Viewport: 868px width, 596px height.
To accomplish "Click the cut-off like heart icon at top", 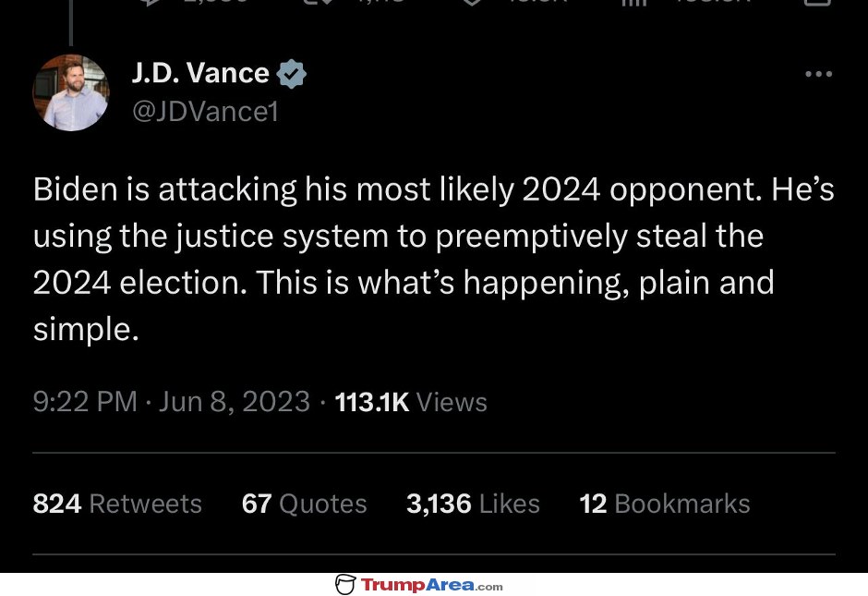I will pos(471,2).
